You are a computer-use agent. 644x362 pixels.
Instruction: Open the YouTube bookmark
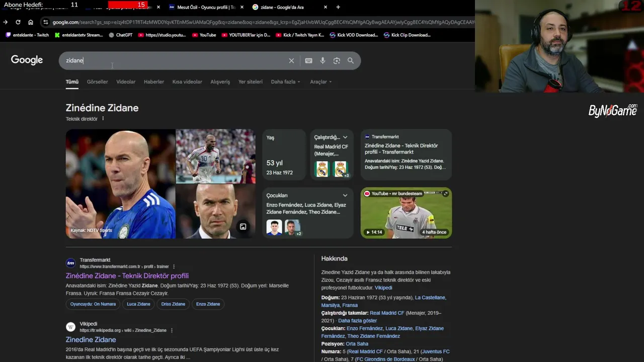click(204, 35)
